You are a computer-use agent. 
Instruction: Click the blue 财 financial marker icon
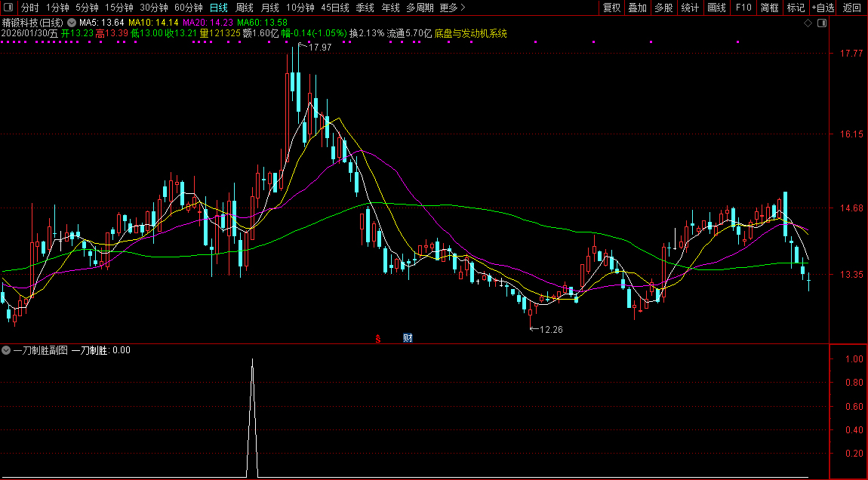[x=408, y=338]
